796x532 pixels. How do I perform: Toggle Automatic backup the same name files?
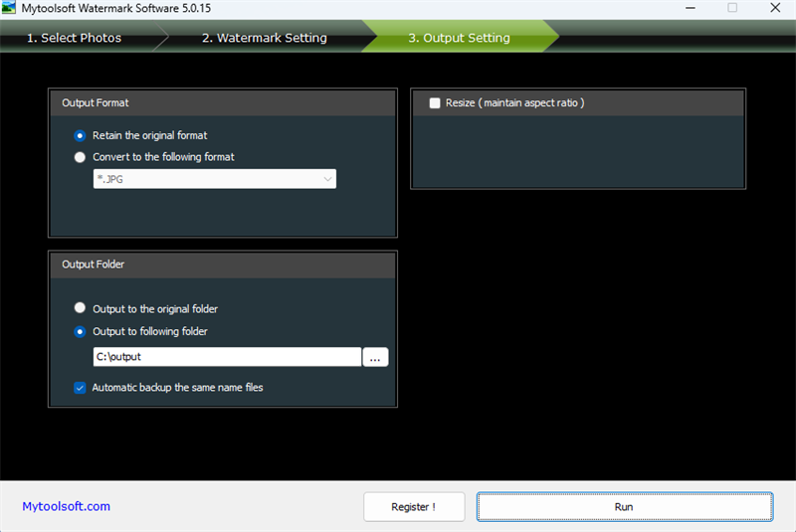click(80, 388)
